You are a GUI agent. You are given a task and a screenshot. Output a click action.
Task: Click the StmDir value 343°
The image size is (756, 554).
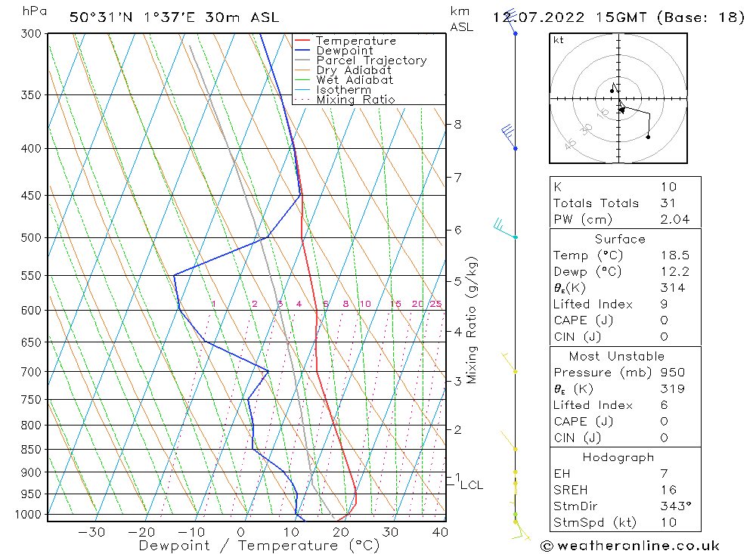click(x=676, y=506)
